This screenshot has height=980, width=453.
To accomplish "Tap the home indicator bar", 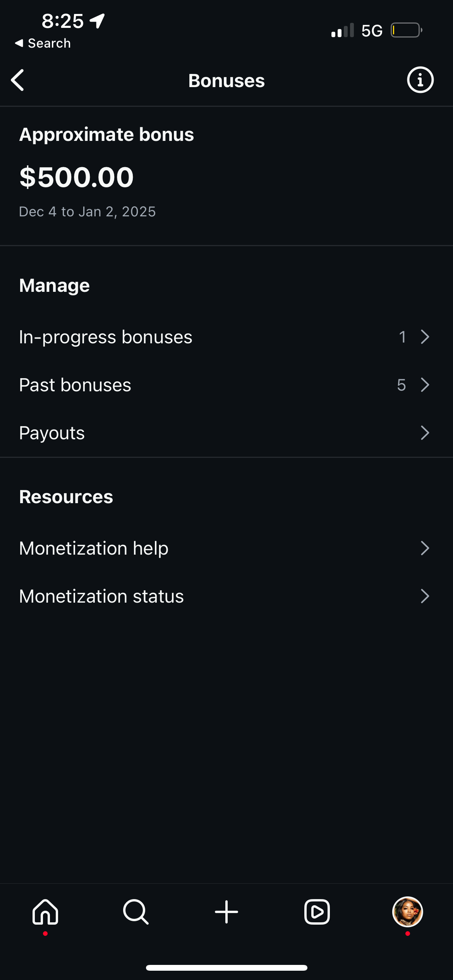I will (226, 968).
